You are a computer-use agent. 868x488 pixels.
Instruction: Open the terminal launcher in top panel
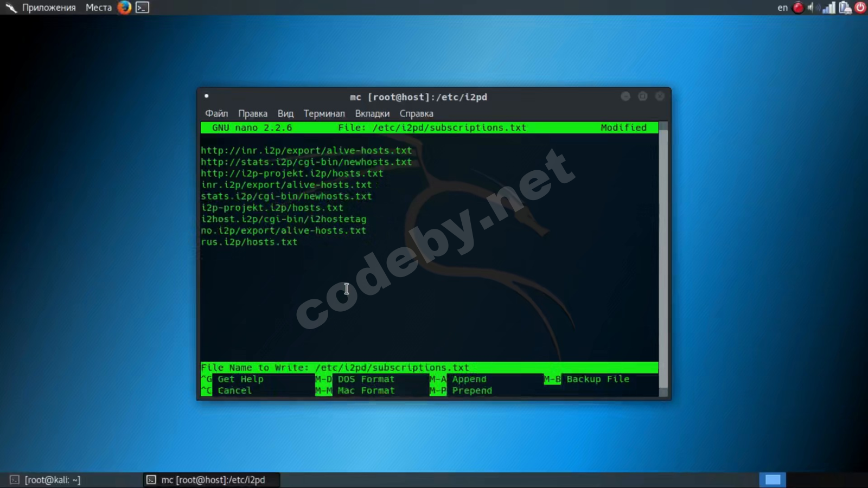pos(142,8)
